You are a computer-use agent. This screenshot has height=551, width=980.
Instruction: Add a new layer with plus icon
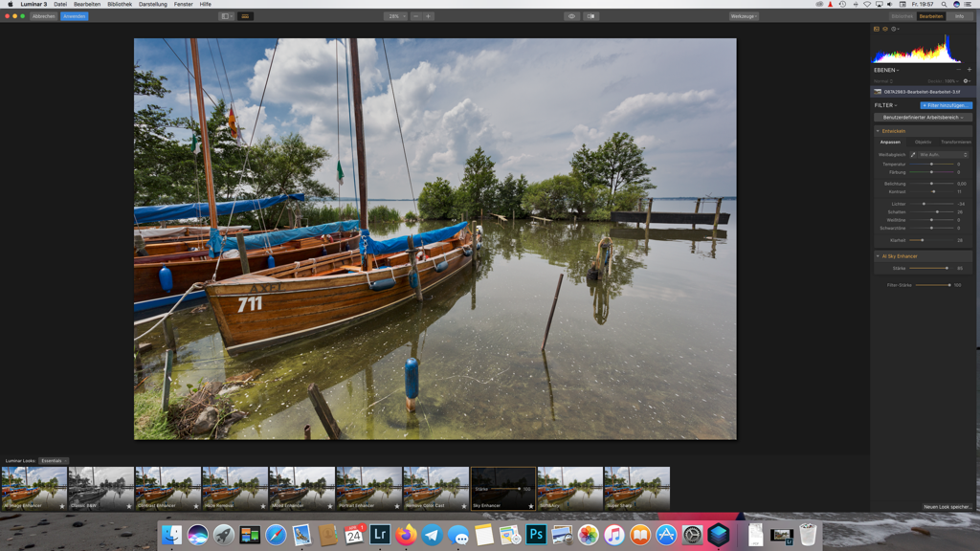pyautogui.click(x=969, y=70)
